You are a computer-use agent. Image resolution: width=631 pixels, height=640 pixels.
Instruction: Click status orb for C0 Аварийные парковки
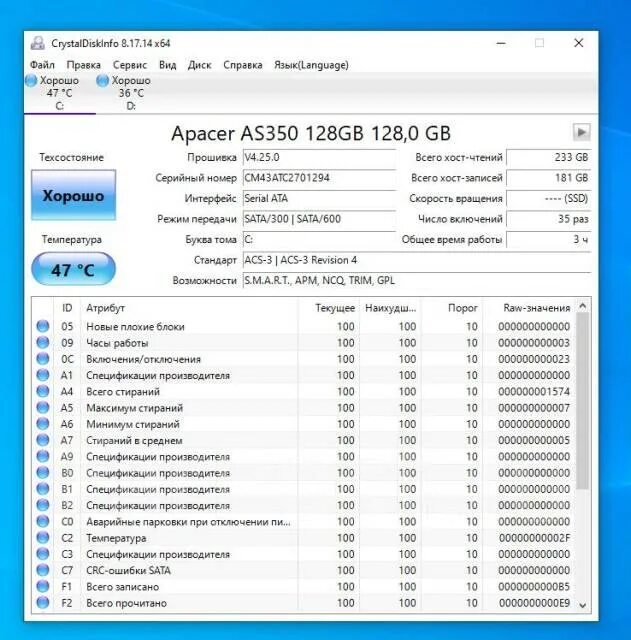point(43,522)
